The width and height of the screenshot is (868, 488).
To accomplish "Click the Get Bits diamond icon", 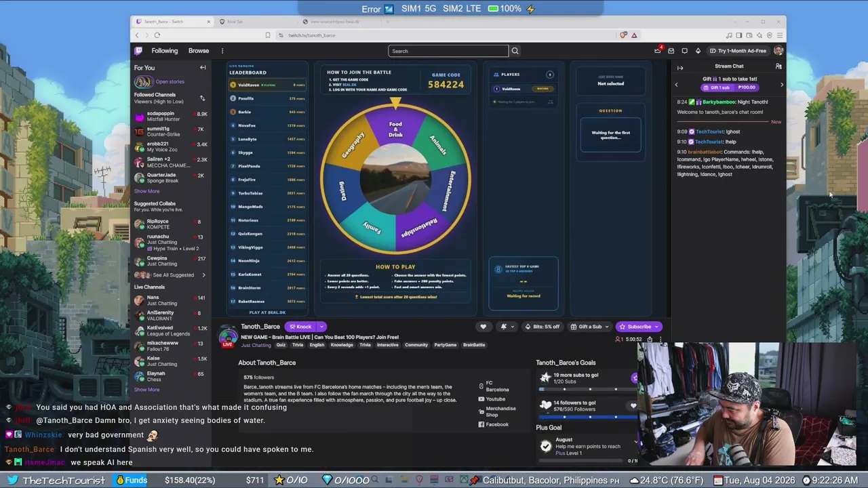I will [698, 51].
